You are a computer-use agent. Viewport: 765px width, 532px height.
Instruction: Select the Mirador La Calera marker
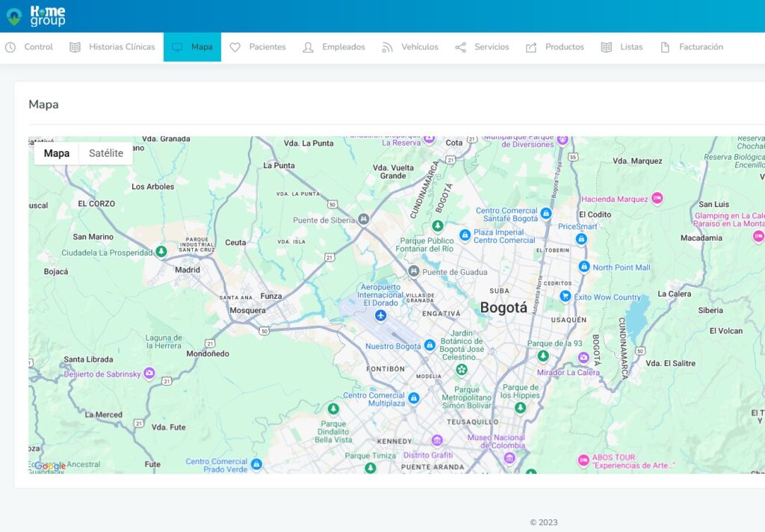tap(583, 358)
